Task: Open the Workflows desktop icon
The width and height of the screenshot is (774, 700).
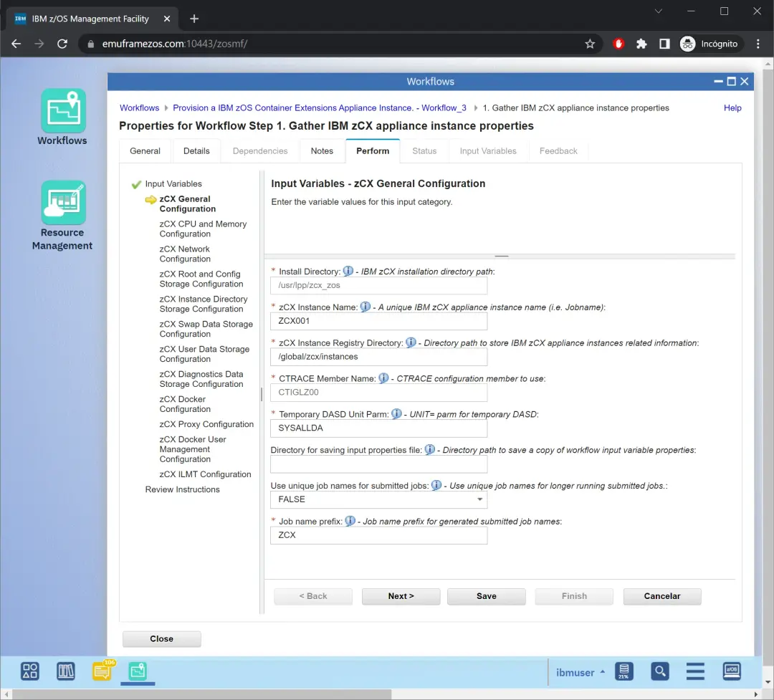Action: [x=62, y=117]
